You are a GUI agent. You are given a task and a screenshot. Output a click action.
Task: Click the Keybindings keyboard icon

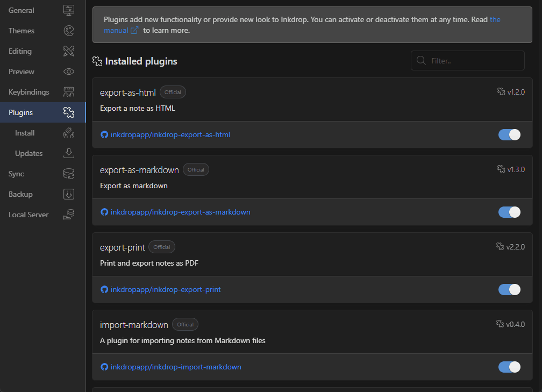tap(69, 92)
